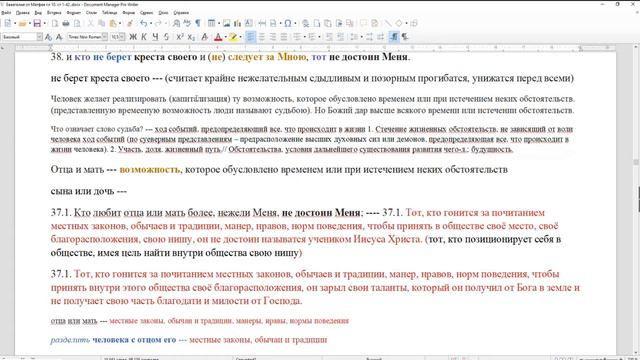Open the Вид menu
The height and width of the screenshot is (360, 640).
[38, 13]
